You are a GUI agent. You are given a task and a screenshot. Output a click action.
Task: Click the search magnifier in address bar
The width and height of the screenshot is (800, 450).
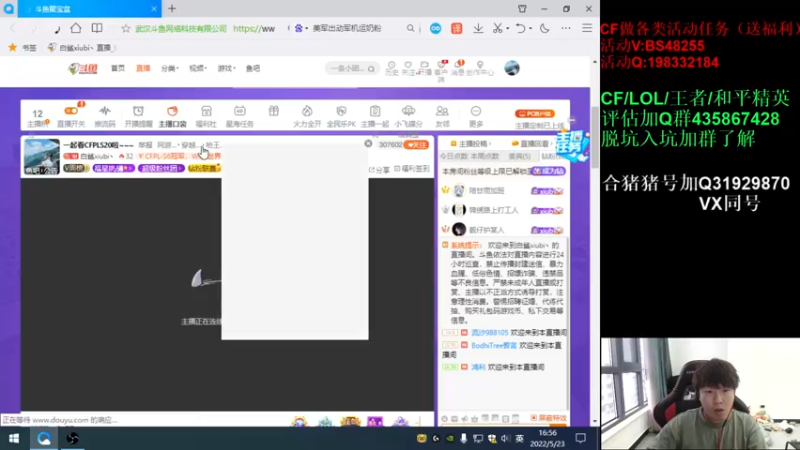click(x=410, y=29)
